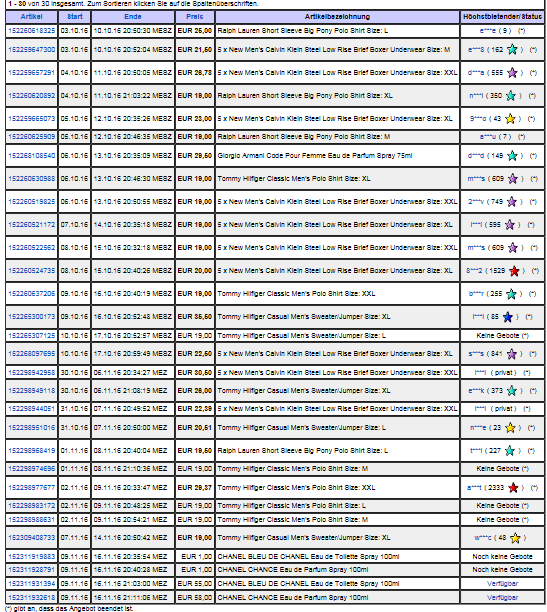Image resolution: width=547 pixels, height=612 pixels.
Task: Click purple star beside s***s (841)
Action: pos(511,354)
